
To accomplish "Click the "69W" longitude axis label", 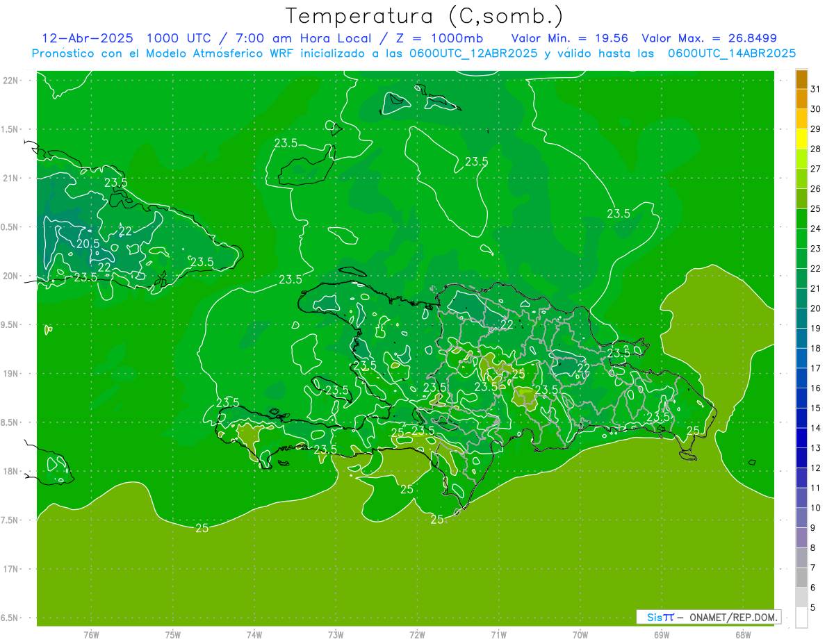I will click(662, 635).
